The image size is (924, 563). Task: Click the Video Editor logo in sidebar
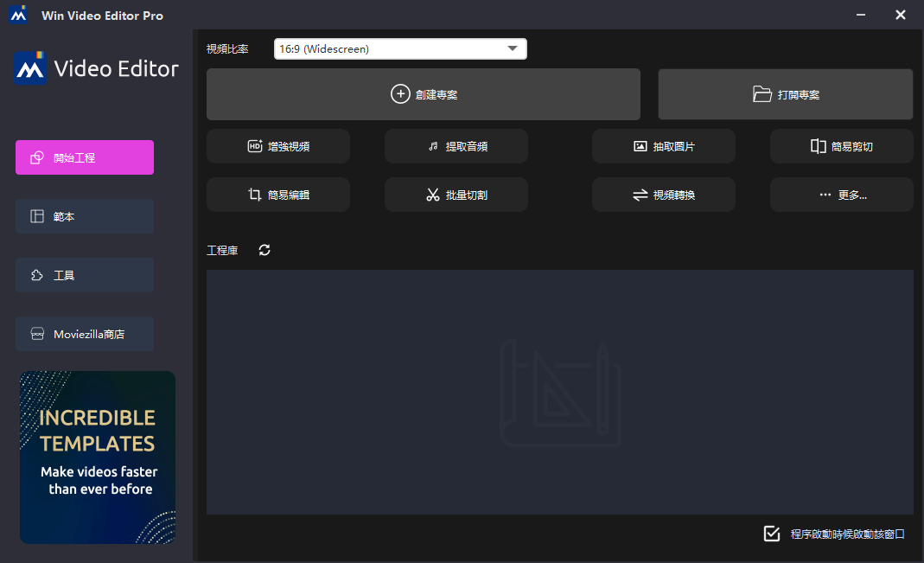point(96,68)
